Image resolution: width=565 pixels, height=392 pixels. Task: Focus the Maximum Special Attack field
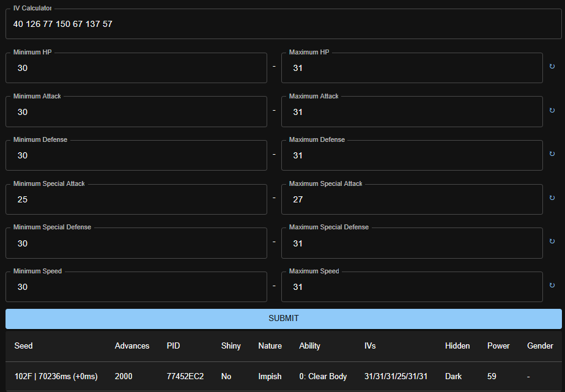tap(412, 200)
